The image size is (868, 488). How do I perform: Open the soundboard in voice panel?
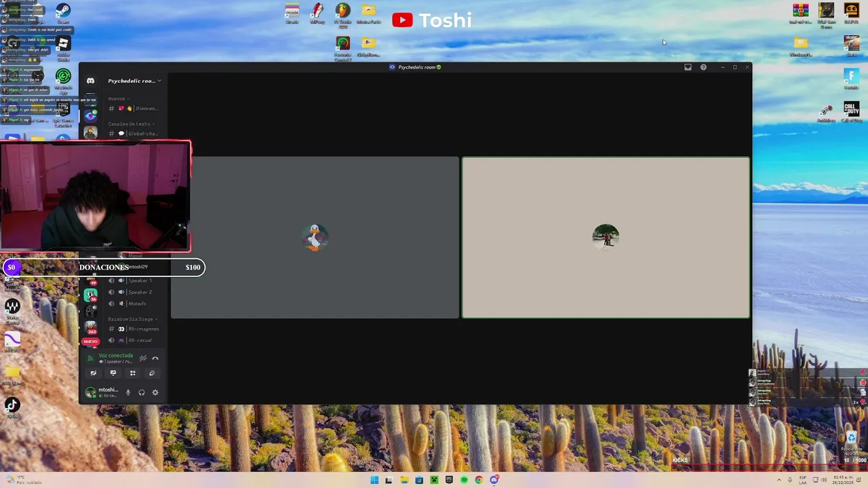point(152,373)
